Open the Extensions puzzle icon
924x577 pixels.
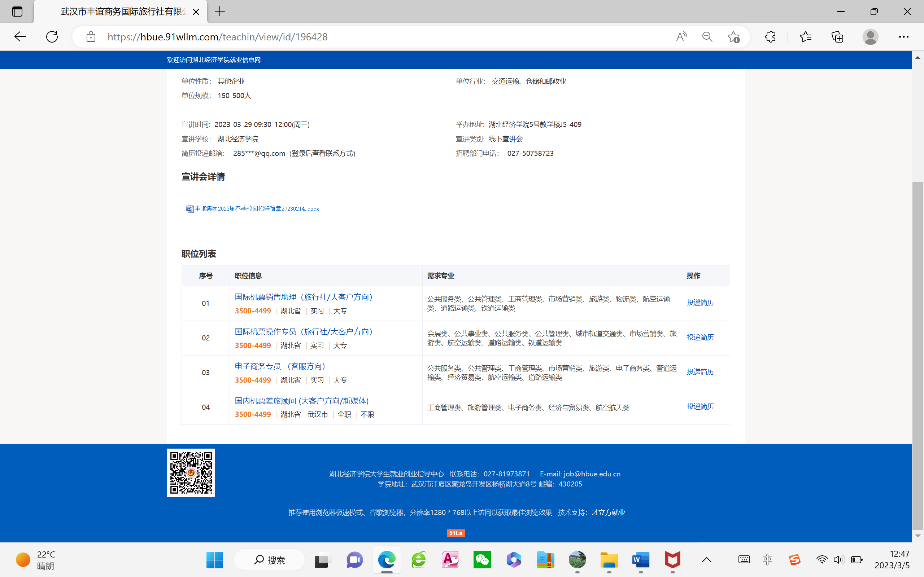coord(770,37)
